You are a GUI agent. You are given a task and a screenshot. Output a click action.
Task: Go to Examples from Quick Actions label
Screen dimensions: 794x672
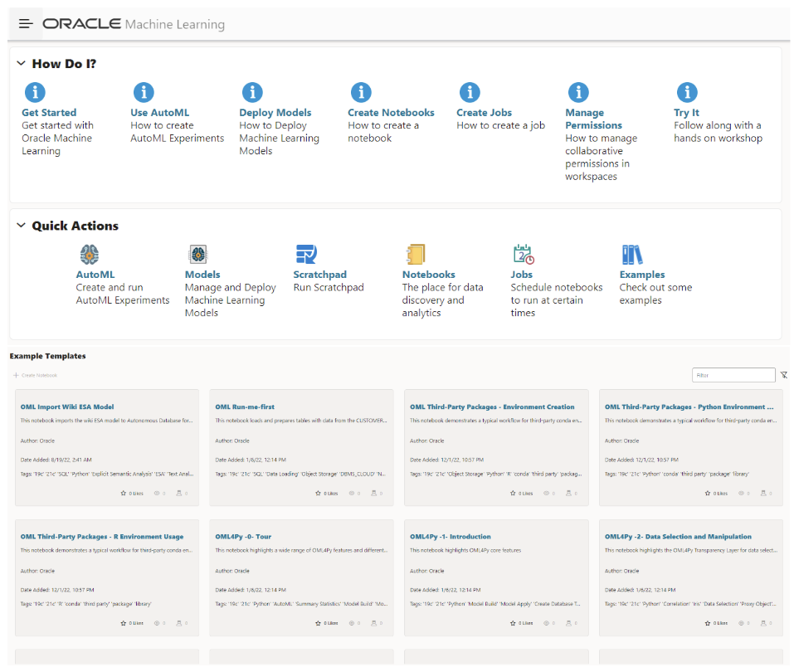click(642, 275)
